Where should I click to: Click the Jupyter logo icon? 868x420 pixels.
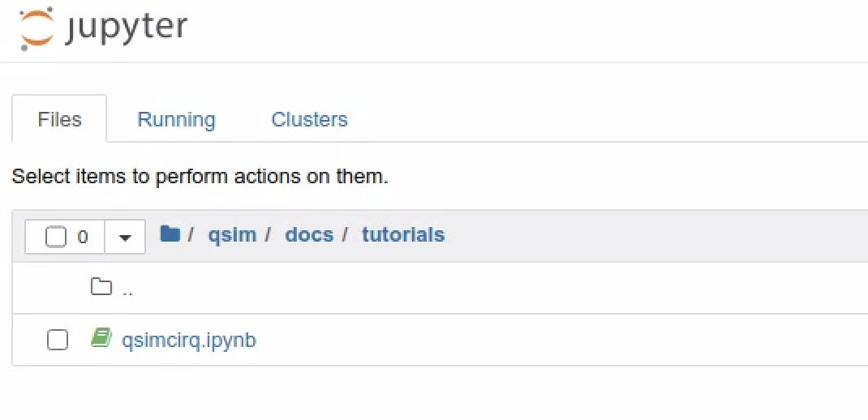[x=35, y=30]
